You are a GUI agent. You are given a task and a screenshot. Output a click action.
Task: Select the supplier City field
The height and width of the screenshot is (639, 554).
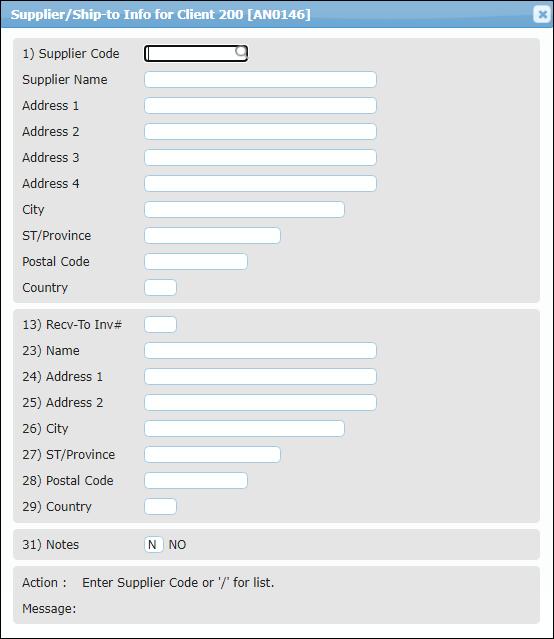(x=244, y=209)
